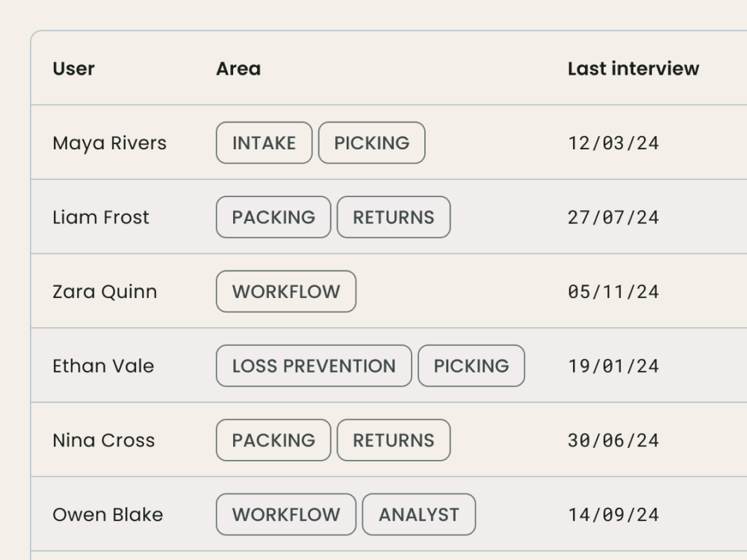Select Liam Frost's RETURNS tag

click(x=394, y=217)
